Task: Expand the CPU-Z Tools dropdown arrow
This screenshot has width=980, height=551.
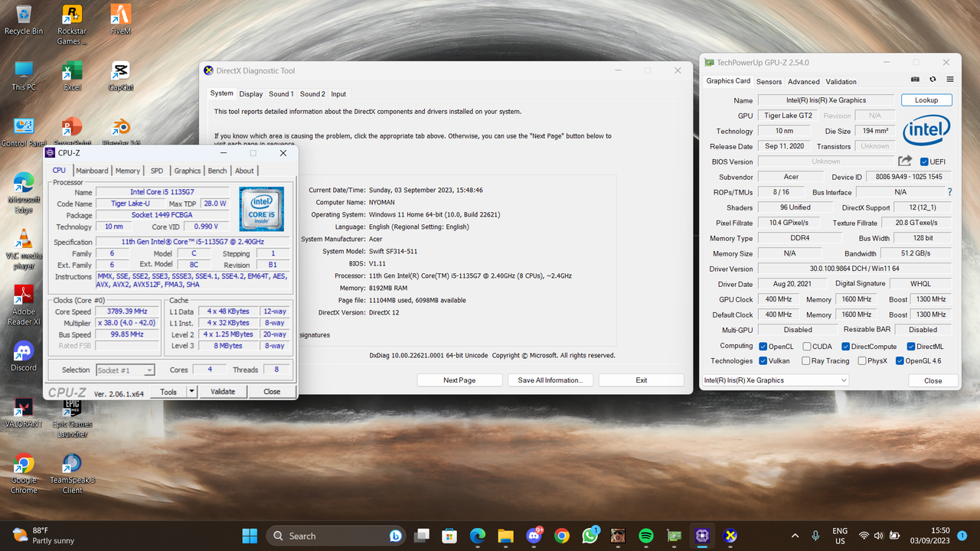Action: tap(191, 392)
